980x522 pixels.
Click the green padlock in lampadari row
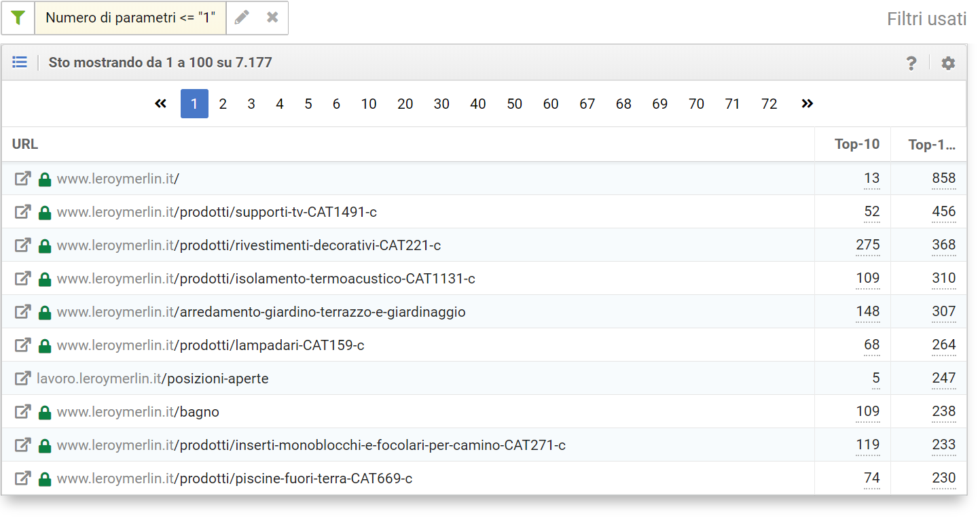[45, 345]
